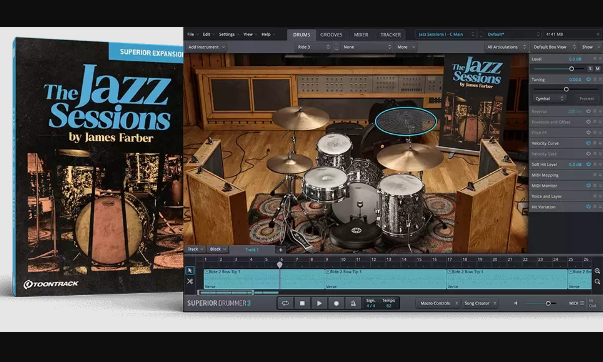Switch to the Mixer tab
This screenshot has width=603, height=362.
point(361,35)
